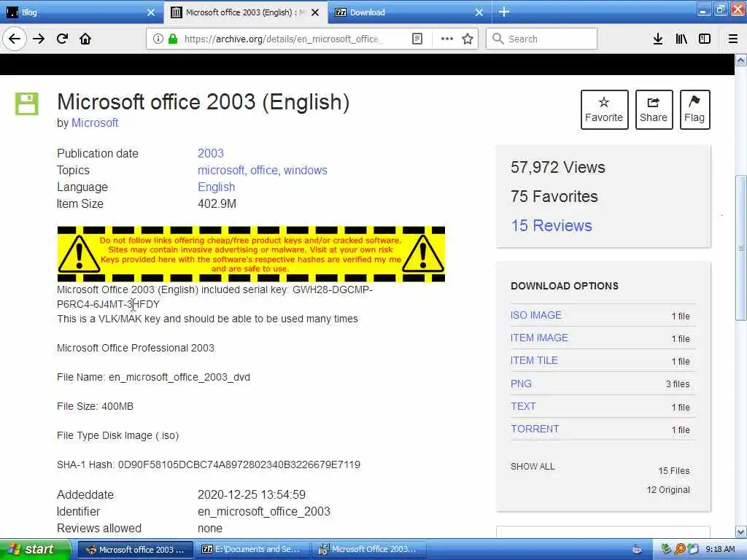Screen dimensions: 747x560
Task: Open the Microsoft creator link
Action: click(95, 122)
